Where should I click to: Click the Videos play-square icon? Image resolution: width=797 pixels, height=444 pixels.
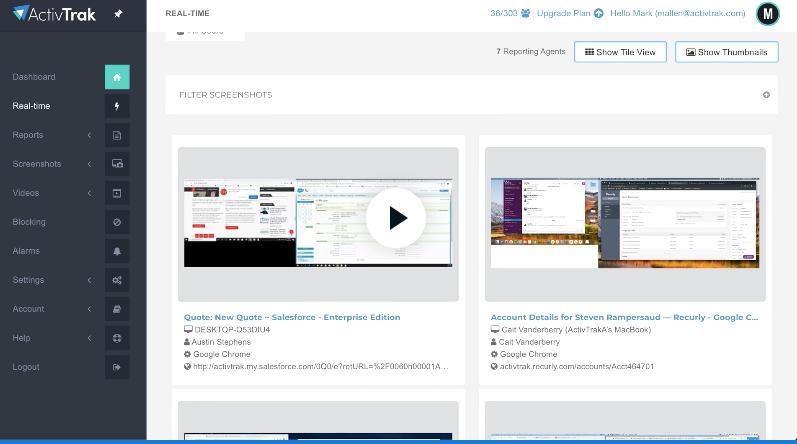tap(117, 193)
